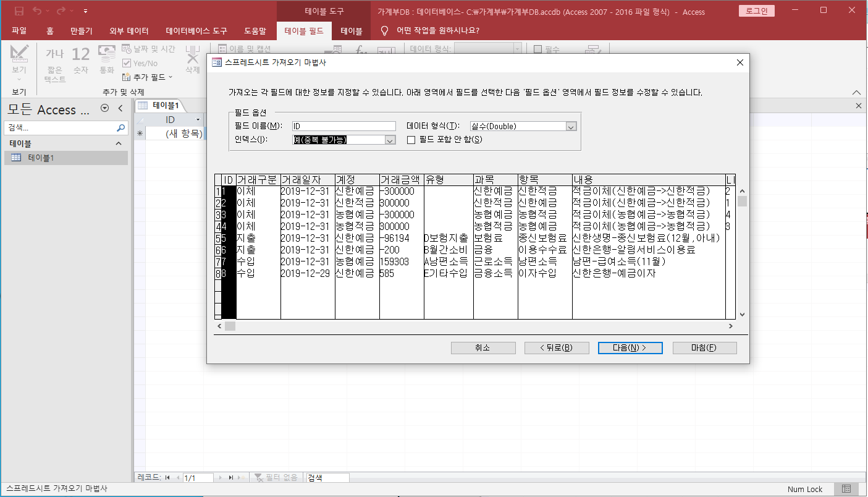This screenshot has height=497, width=868.
Task: Click the lightbulb Tell Me icon
Action: [x=384, y=31]
